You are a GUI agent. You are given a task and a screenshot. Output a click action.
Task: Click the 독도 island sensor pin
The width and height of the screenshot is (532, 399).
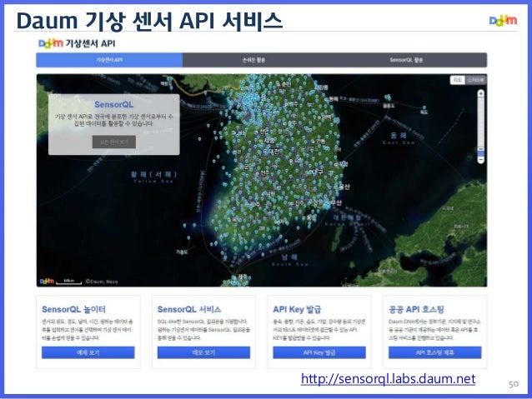coord(424,108)
